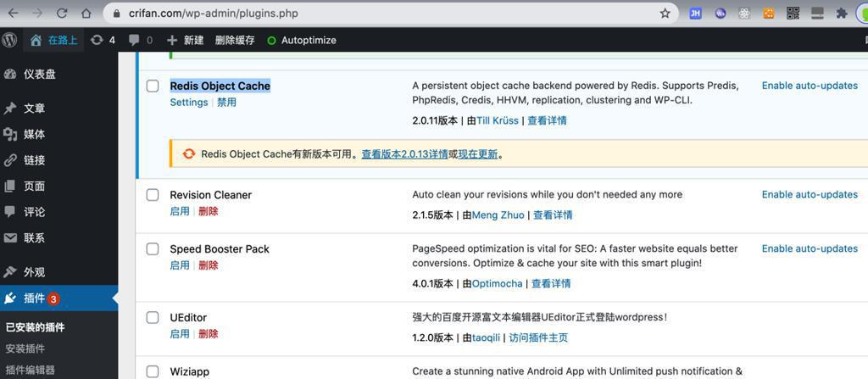The width and height of the screenshot is (868, 379).
Task: Open the Autoptimize admin bar menu
Action: pyautogui.click(x=302, y=40)
